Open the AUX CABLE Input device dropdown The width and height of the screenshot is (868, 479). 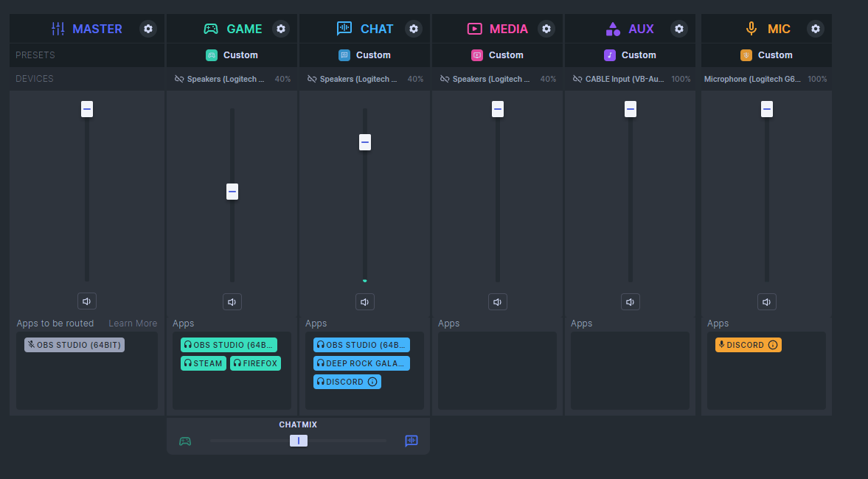[x=631, y=79]
